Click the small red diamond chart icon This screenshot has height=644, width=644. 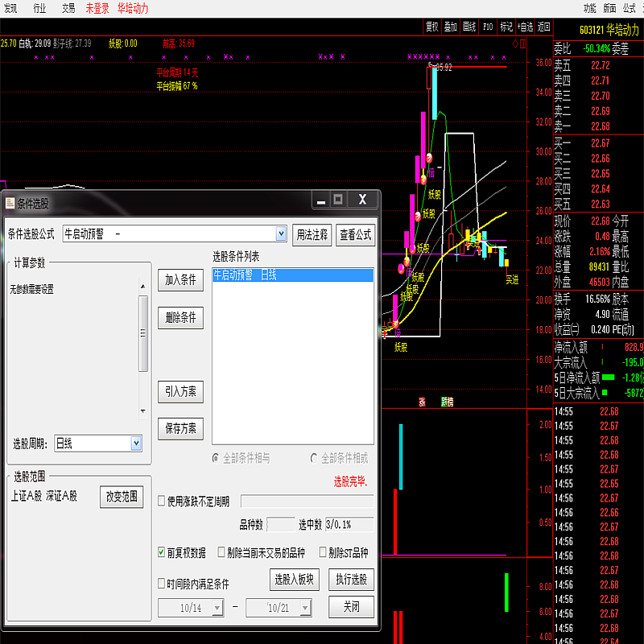pos(515,43)
